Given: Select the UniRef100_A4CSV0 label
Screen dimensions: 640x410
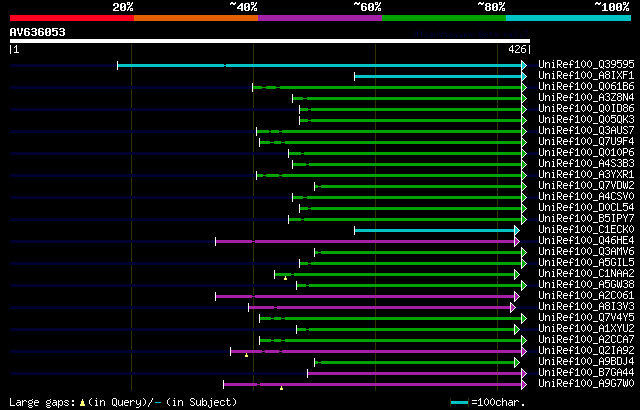Looking at the screenshot, I should [586, 197].
